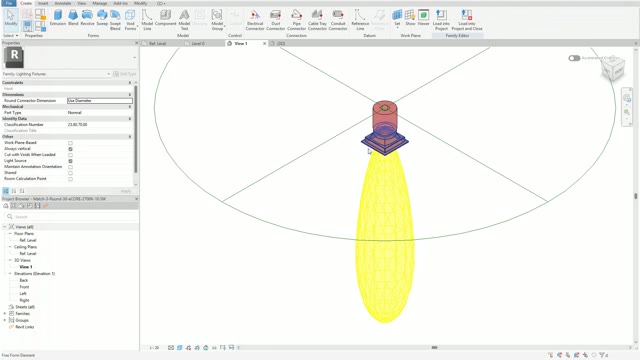
Task: Open the Select panel dropdown
Action: (11, 36)
